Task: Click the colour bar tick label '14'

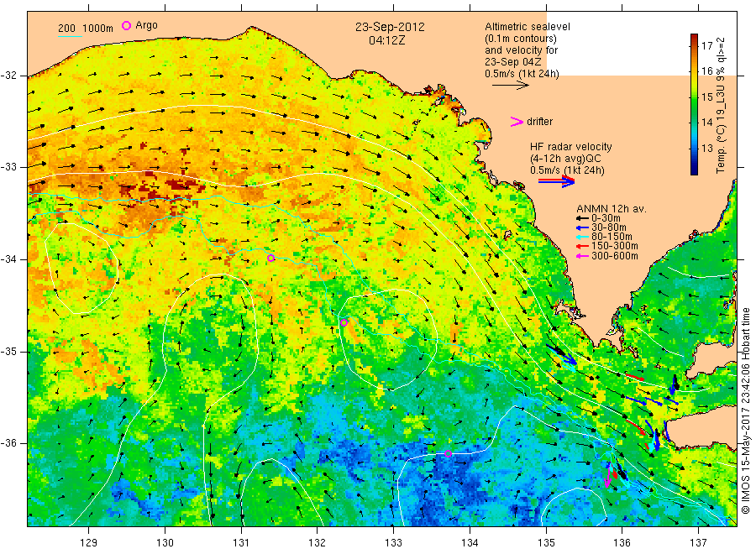Action: point(706,123)
